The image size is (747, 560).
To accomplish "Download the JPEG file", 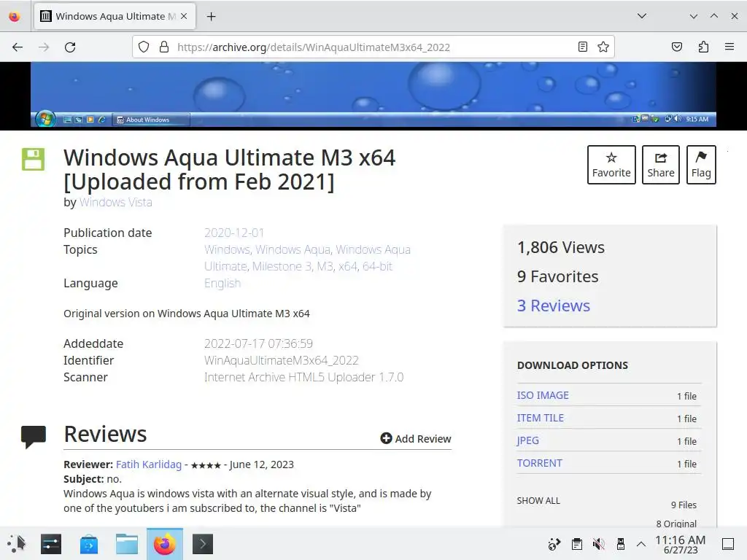I will coord(528,440).
